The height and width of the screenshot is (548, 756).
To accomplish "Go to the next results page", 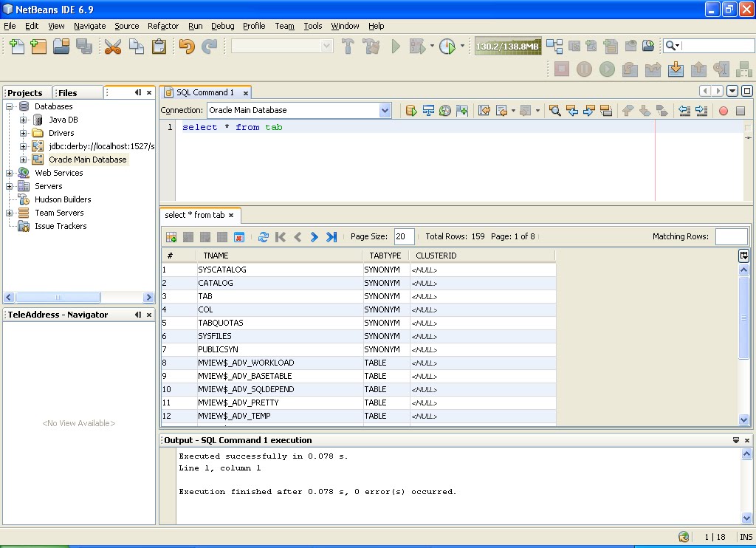I will click(313, 236).
